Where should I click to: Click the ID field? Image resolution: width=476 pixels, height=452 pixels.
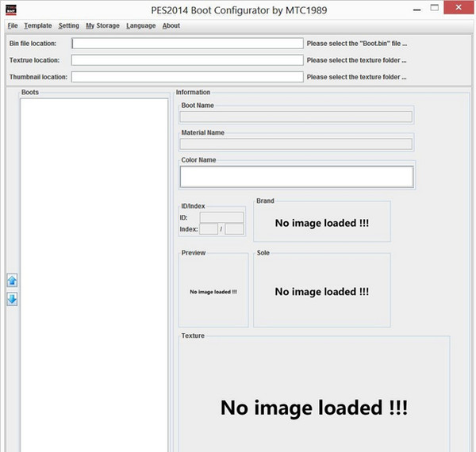(x=221, y=217)
